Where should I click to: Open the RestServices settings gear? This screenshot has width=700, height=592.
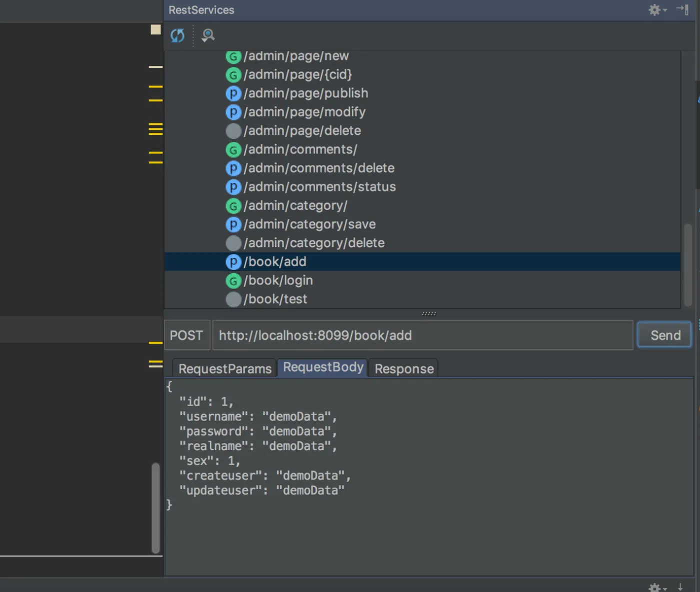point(657,10)
